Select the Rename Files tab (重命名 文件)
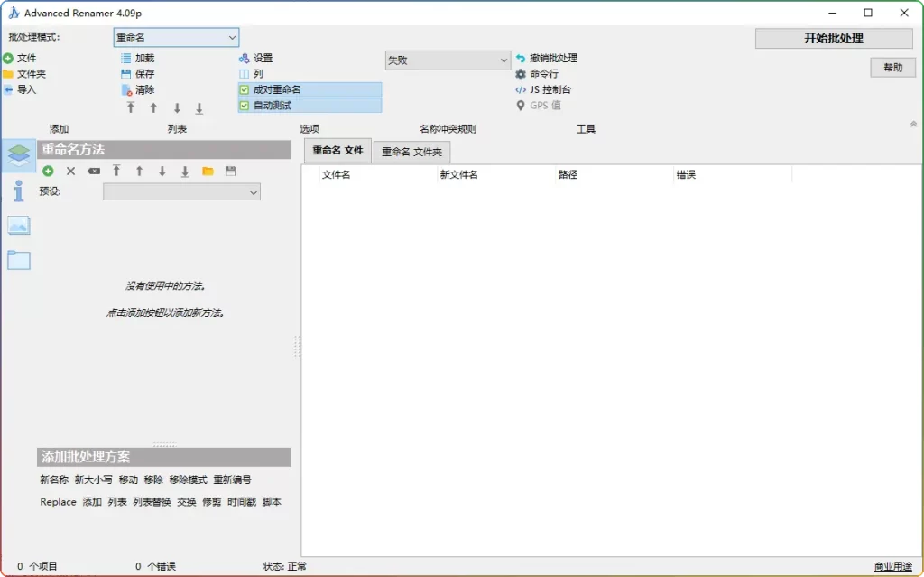The width and height of the screenshot is (924, 577). (337, 151)
